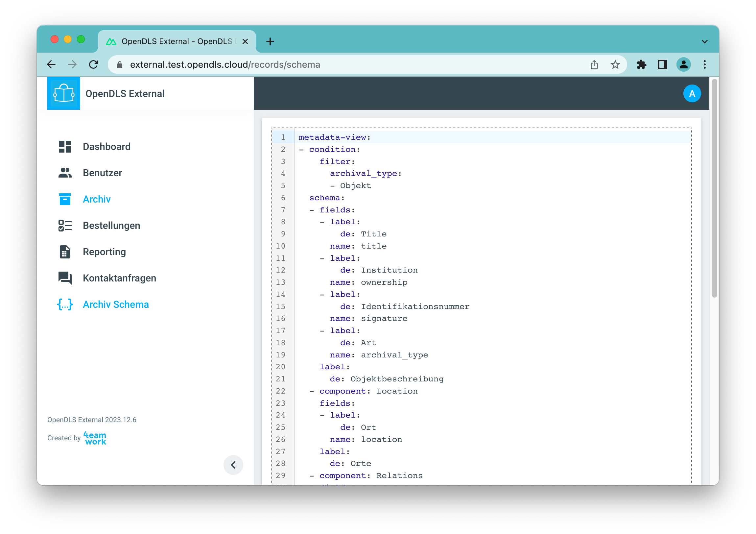
Task: View site info via the lock icon
Action: coord(120,64)
